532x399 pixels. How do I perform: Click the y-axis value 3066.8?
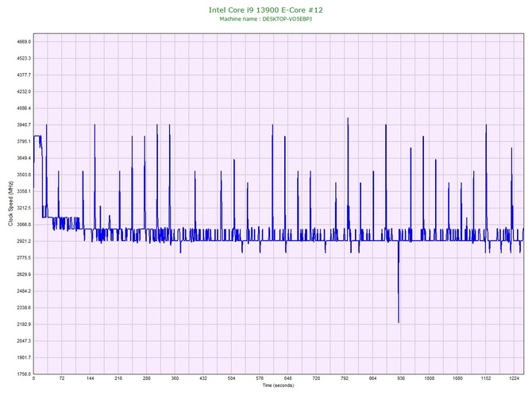pos(24,224)
